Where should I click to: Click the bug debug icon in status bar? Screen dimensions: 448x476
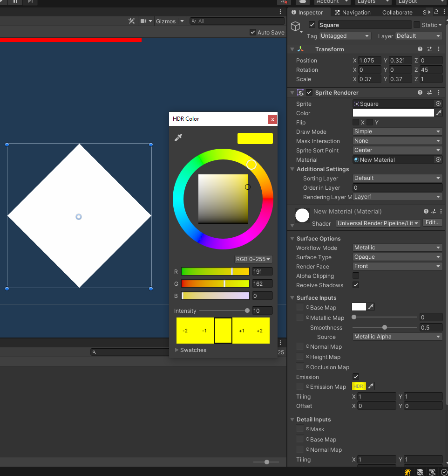(407, 472)
